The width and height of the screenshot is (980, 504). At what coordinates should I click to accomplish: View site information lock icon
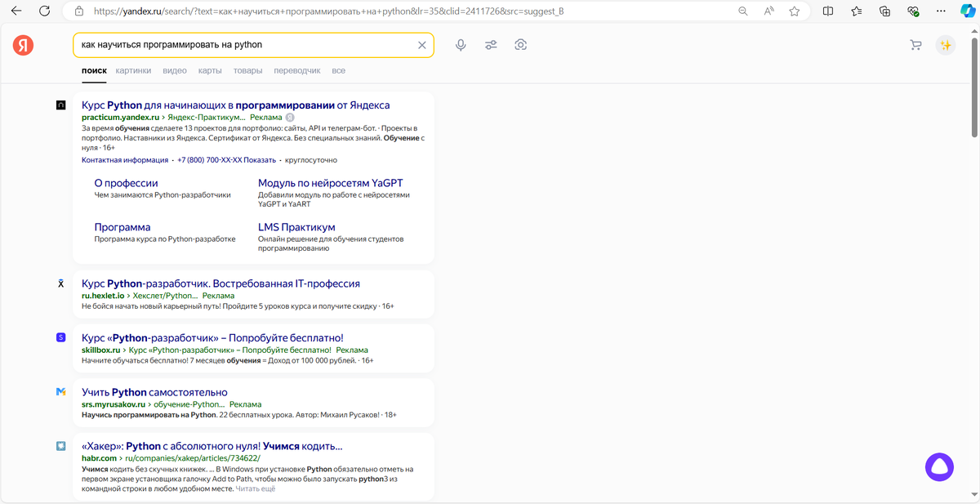coord(79,11)
